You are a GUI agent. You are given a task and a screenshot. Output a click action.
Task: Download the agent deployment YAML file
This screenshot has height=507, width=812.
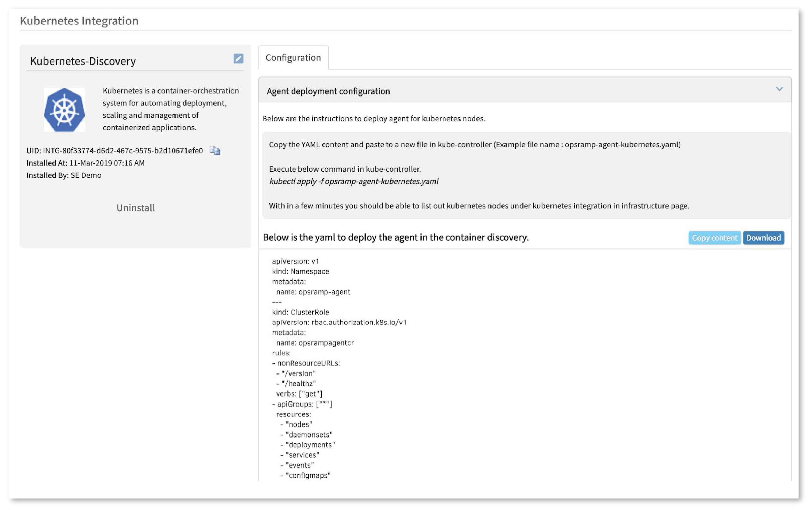(x=763, y=238)
